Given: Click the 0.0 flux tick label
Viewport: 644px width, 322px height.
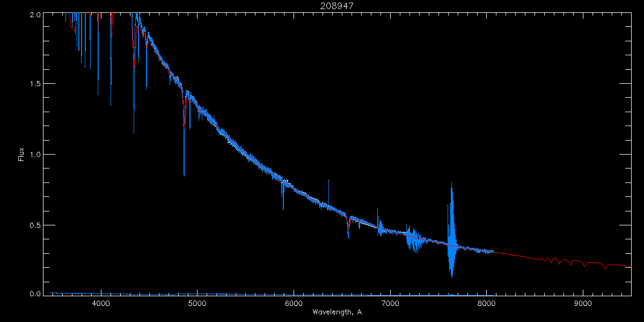Looking at the screenshot, I should [x=34, y=294].
